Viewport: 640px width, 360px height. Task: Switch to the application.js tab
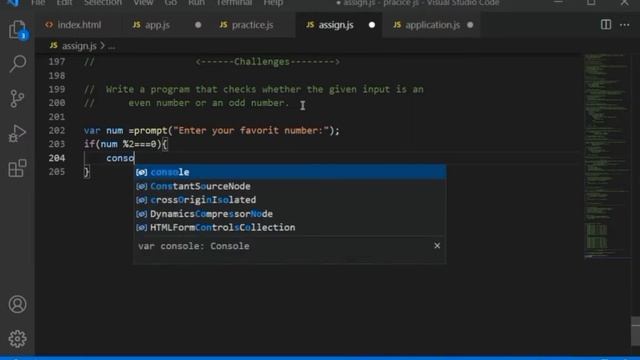point(432,25)
